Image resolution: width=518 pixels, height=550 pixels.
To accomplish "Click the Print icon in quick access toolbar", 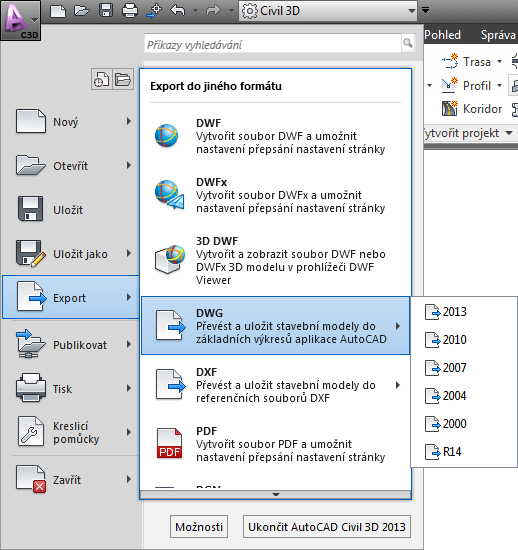I will pyautogui.click(x=130, y=11).
